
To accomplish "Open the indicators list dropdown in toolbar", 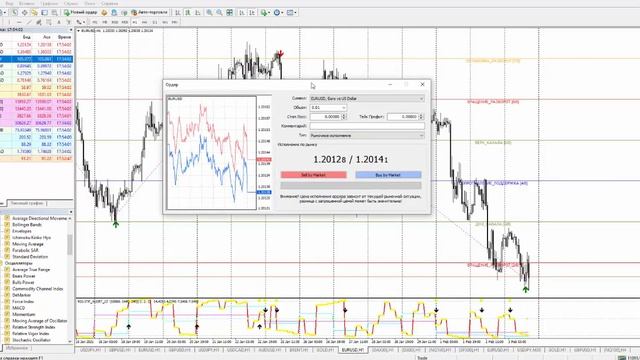I will [x=265, y=13].
